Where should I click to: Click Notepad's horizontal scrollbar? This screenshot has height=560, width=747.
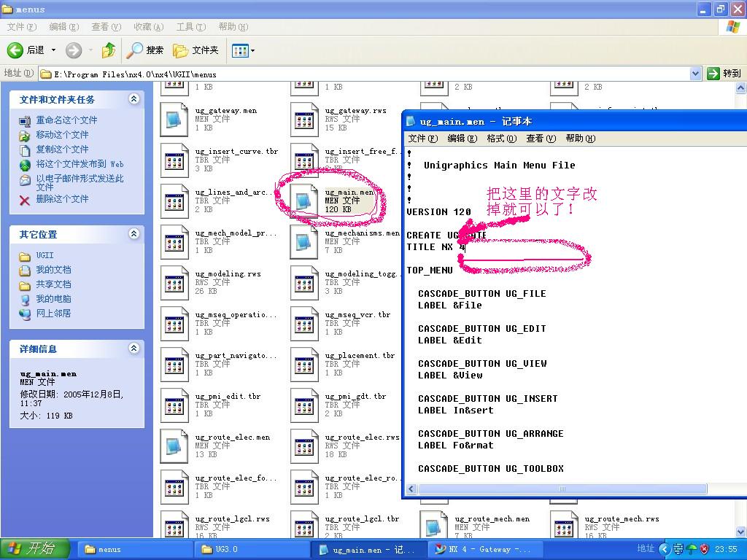[x=562, y=489]
